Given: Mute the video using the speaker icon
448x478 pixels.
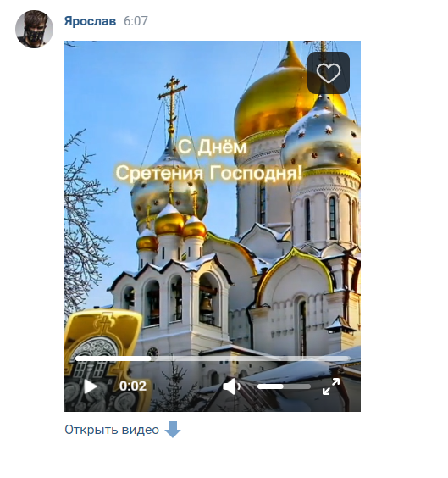Looking at the screenshot, I should [232, 386].
